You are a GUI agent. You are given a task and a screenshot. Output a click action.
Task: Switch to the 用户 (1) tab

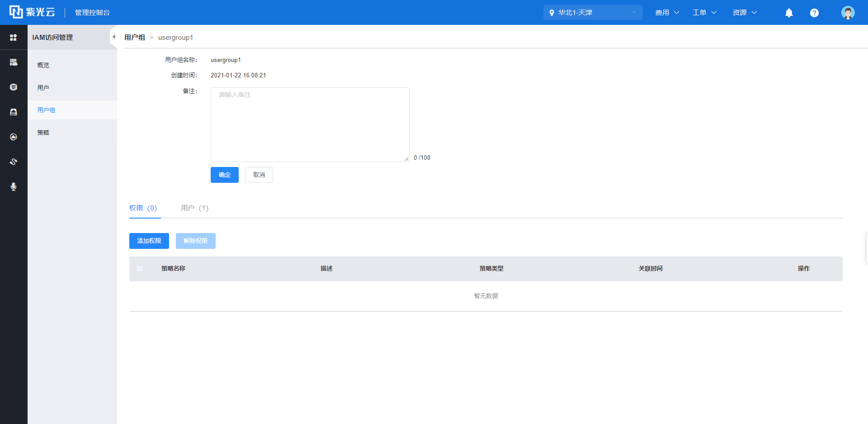click(x=194, y=208)
